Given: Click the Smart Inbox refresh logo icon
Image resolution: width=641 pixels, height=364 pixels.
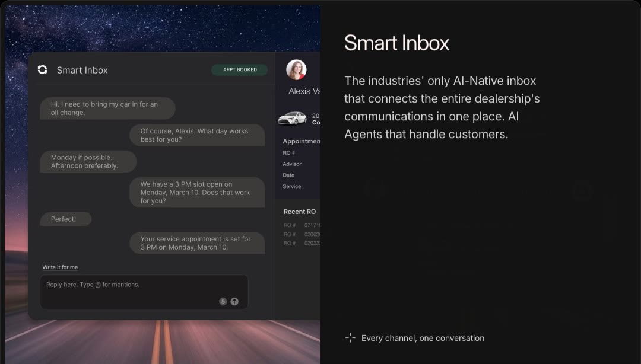Looking at the screenshot, I should click(43, 70).
